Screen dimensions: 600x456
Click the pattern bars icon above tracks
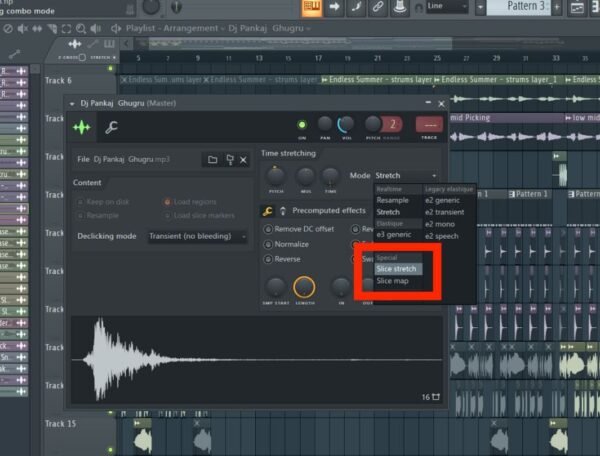click(x=109, y=44)
